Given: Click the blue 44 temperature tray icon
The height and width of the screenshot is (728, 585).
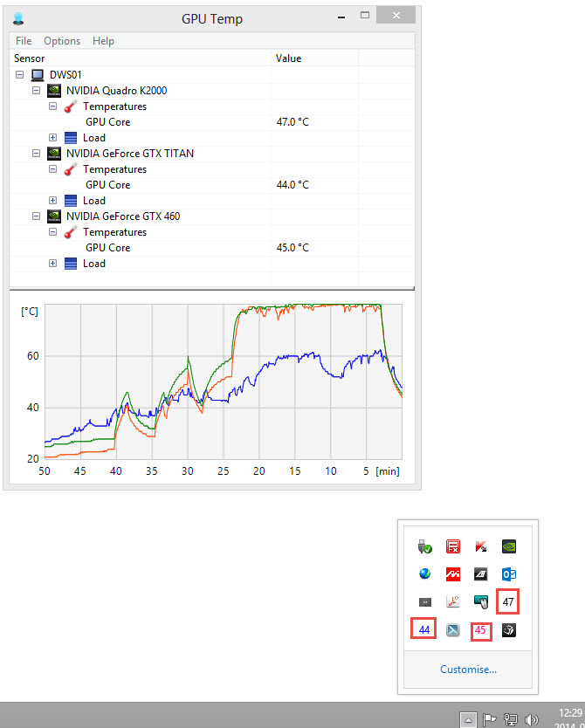Looking at the screenshot, I should tap(423, 629).
